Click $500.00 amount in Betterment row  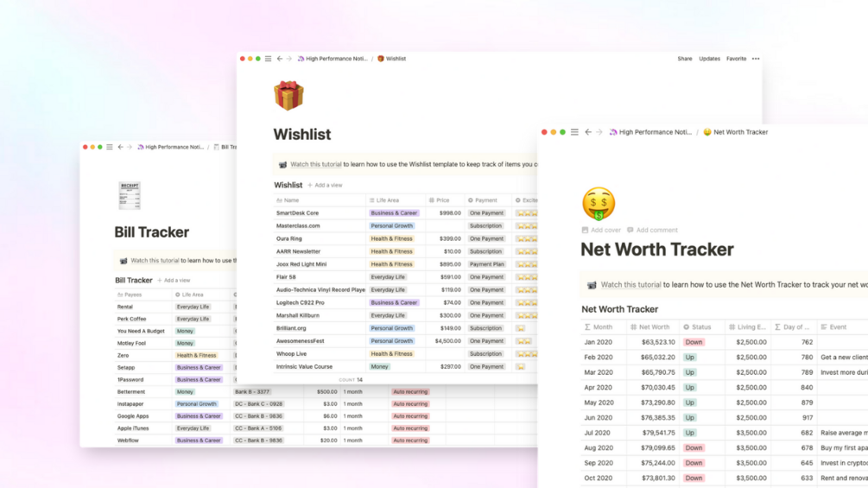click(x=326, y=392)
